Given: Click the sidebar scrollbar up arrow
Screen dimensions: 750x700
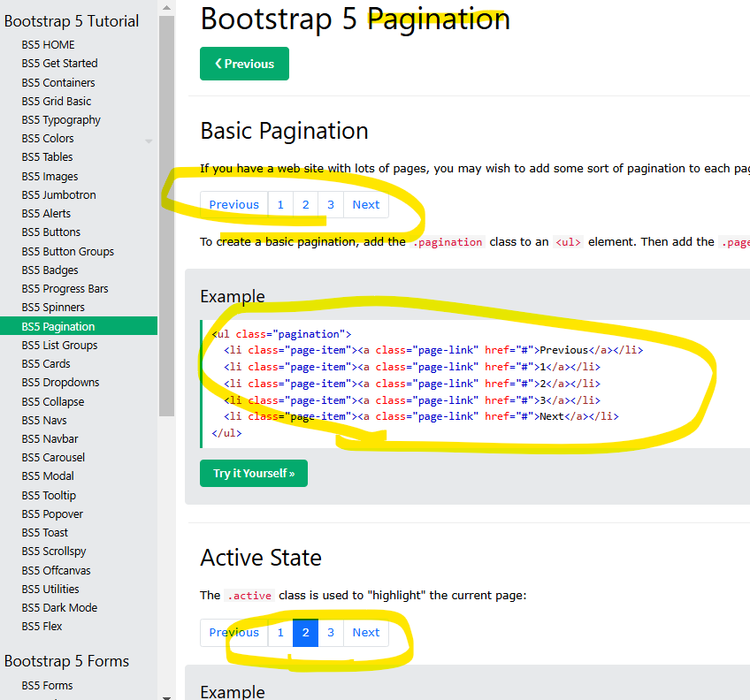Looking at the screenshot, I should 166,7.
